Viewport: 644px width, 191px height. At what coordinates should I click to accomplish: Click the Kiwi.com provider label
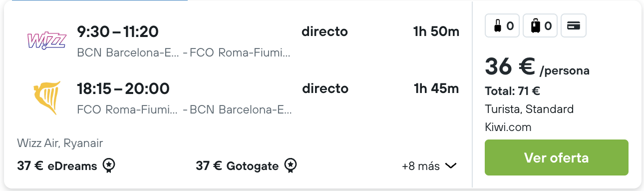[x=508, y=127]
